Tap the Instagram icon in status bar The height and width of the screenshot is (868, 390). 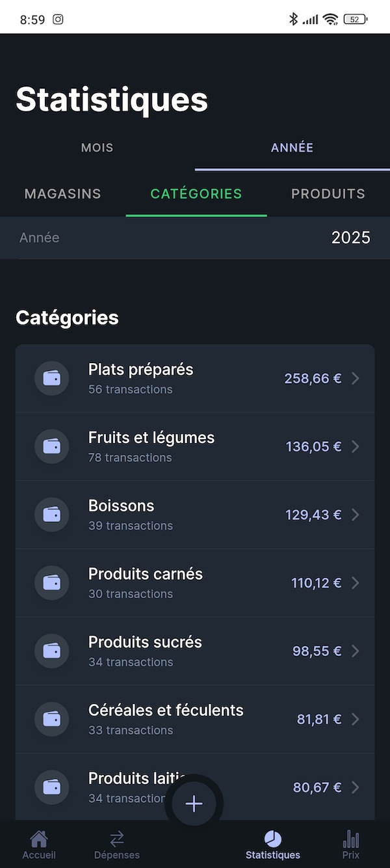coord(58,20)
